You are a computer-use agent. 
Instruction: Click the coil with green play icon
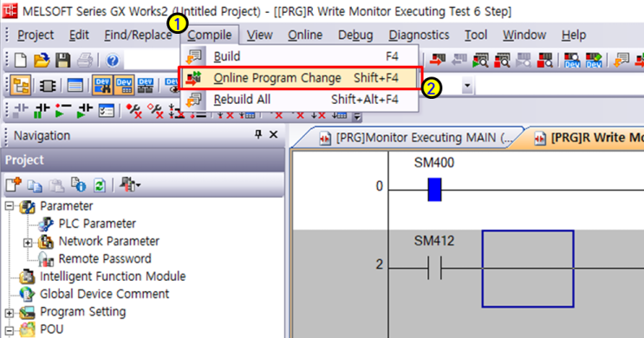coord(62,110)
